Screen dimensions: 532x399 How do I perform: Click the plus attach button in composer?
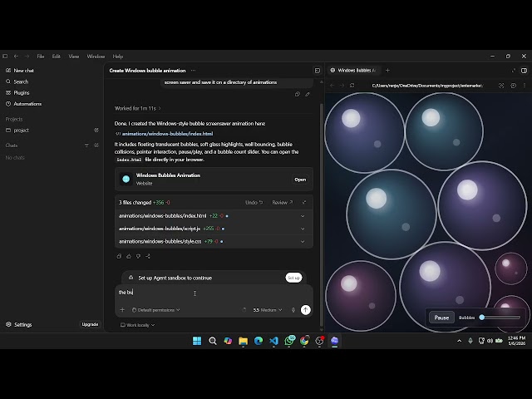click(x=122, y=310)
